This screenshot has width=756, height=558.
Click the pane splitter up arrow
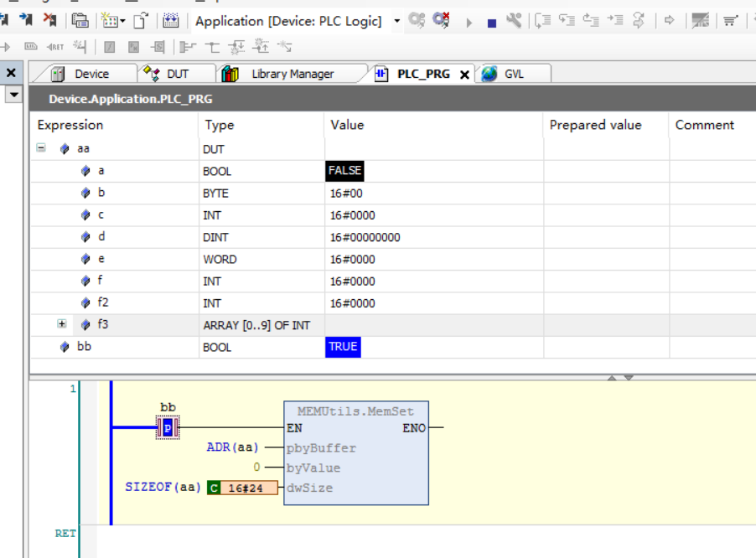click(612, 377)
